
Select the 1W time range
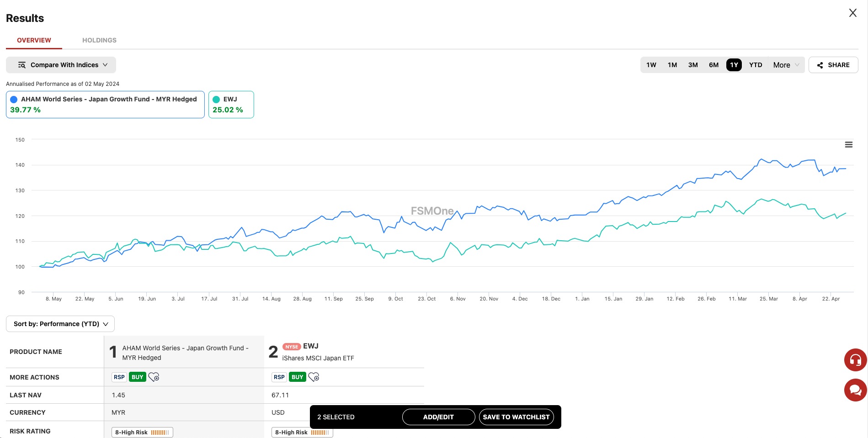tap(651, 65)
